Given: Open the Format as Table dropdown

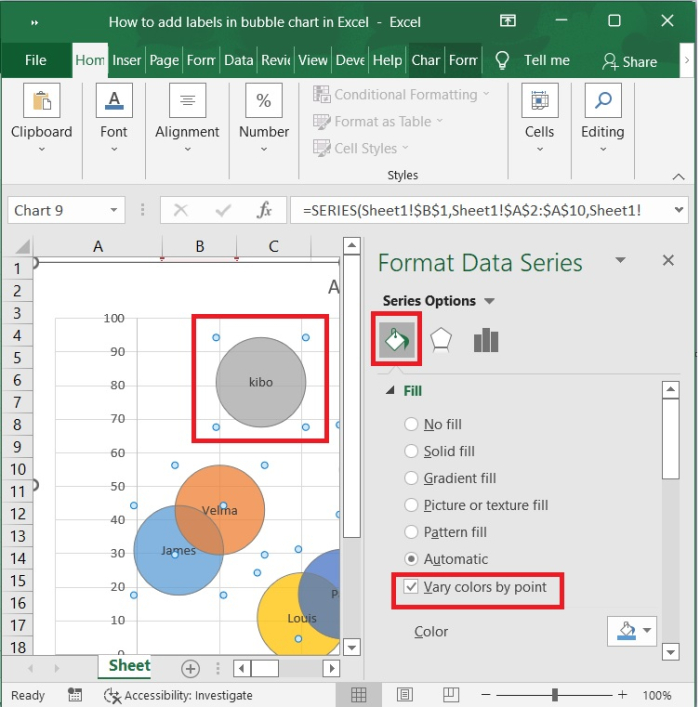Looking at the screenshot, I should click(378, 121).
